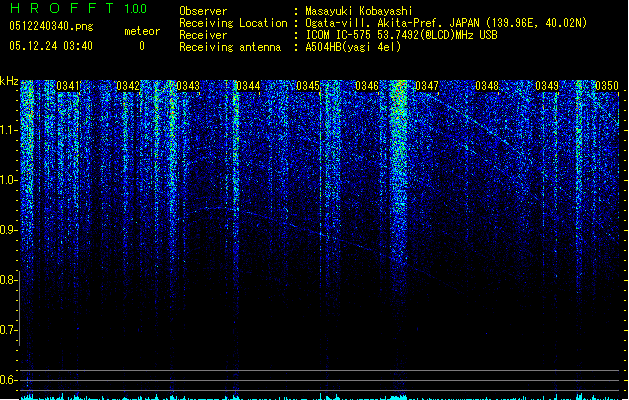
Task: Click the 0342 time marker
Action: [128, 86]
